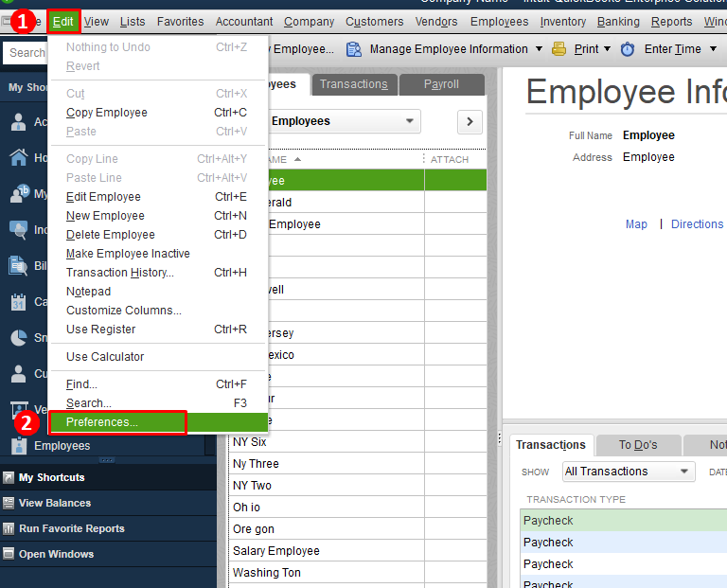Choose Copy Employee from the Edit menu
Screen dimensions: 727x588
[x=158, y=113]
